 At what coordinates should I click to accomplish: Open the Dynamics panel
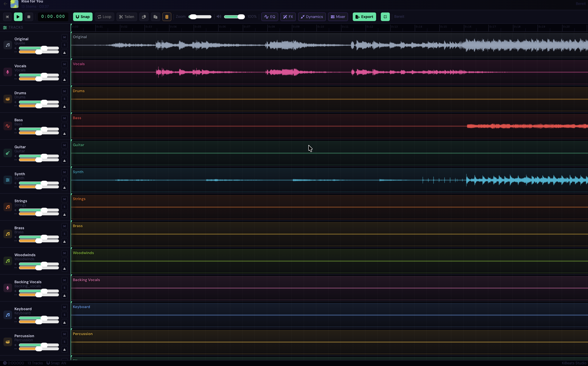312,17
